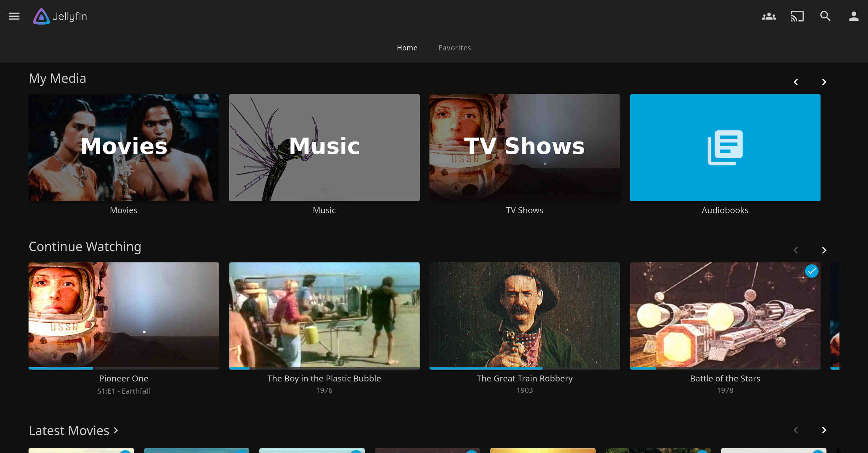Switch to the Favorites tab
Viewport: 868px width, 453px height.
455,48
